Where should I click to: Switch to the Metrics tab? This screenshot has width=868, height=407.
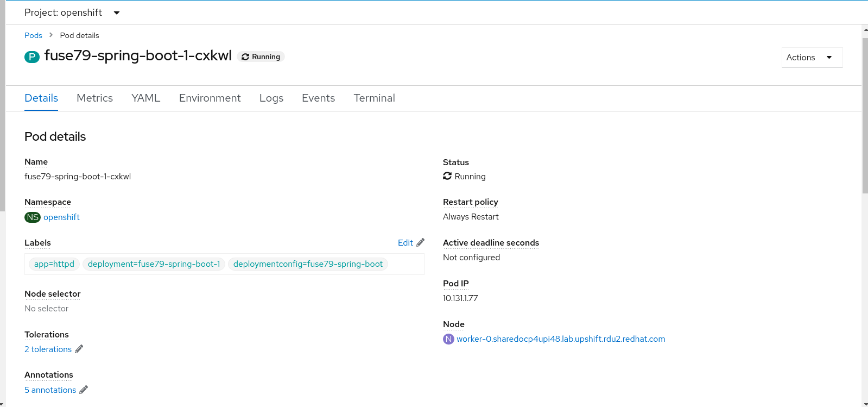[x=94, y=98]
